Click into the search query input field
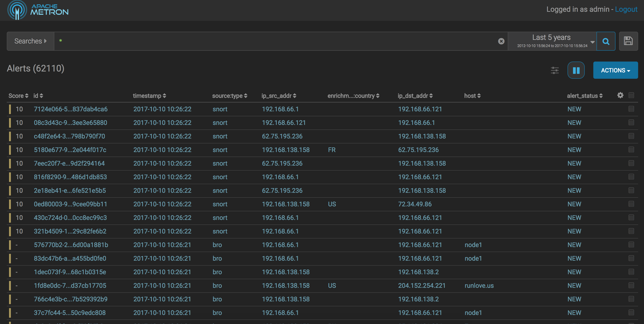 275,41
